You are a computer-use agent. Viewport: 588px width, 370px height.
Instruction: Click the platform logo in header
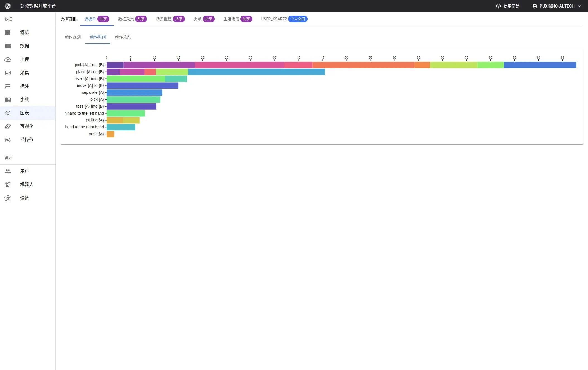(8, 6)
